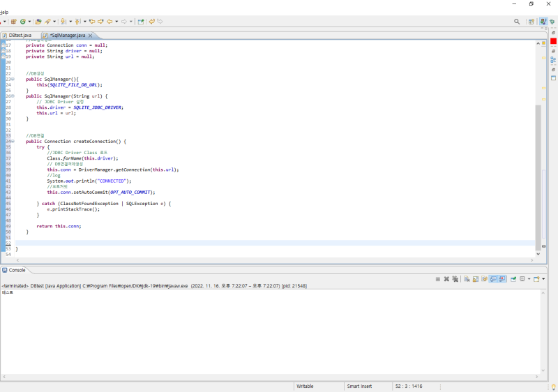Go to Previous Annotation icon
The image size is (558, 392).
point(78,22)
